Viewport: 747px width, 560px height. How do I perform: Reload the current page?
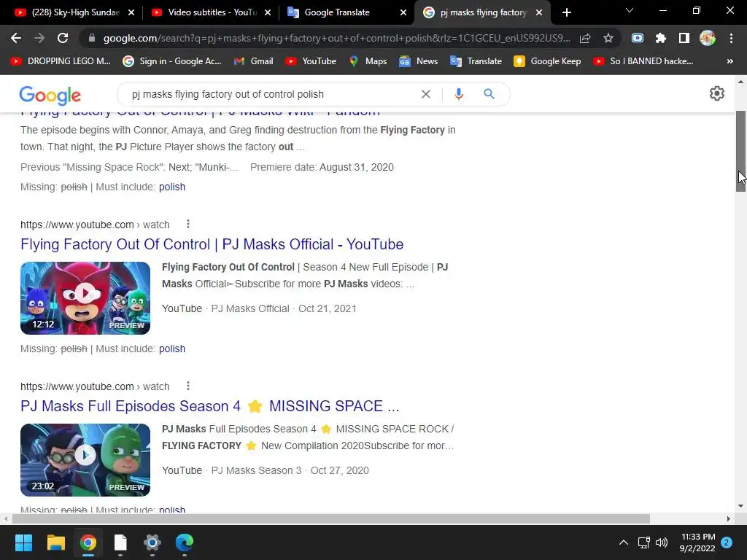pyautogui.click(x=63, y=38)
